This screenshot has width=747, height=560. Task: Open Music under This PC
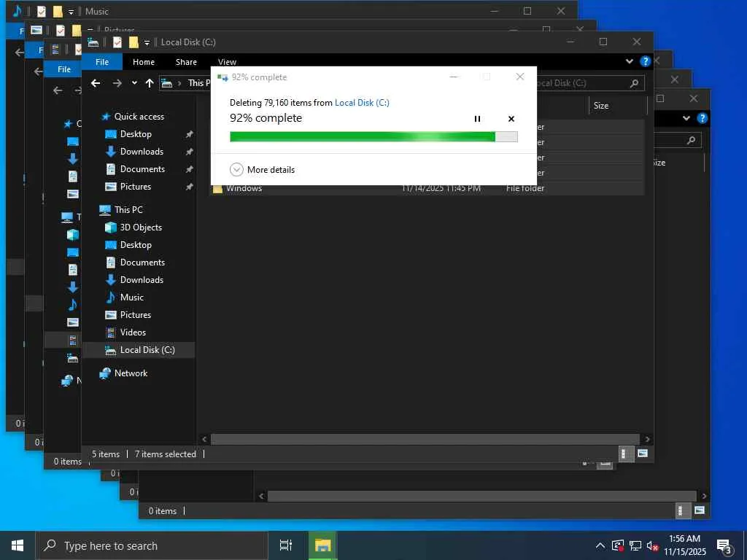[131, 297]
